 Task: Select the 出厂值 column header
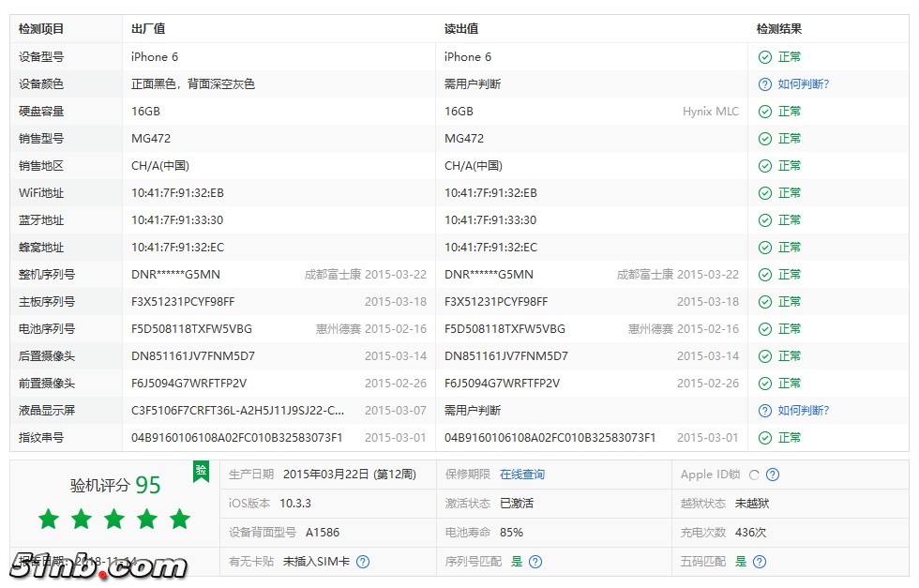point(148,29)
